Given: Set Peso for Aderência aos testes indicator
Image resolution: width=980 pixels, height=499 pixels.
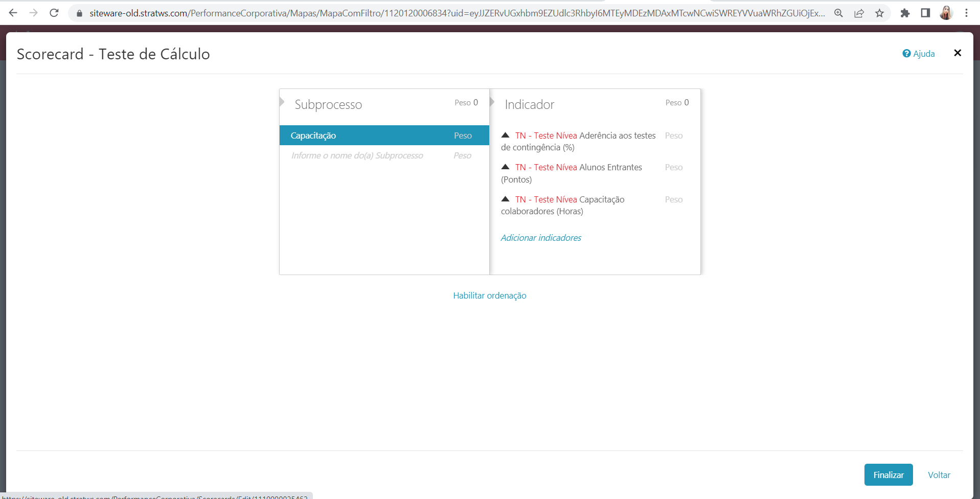Looking at the screenshot, I should coord(674,135).
